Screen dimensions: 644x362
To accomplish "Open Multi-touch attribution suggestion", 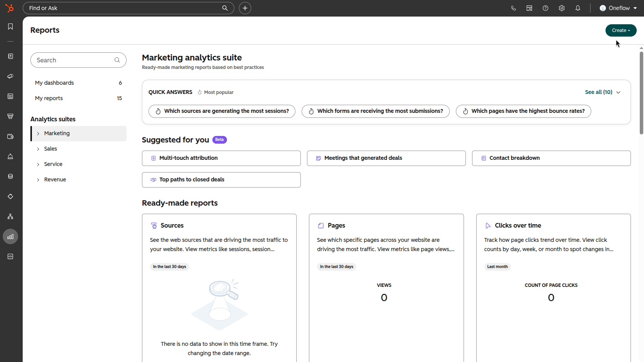I will click(221, 158).
